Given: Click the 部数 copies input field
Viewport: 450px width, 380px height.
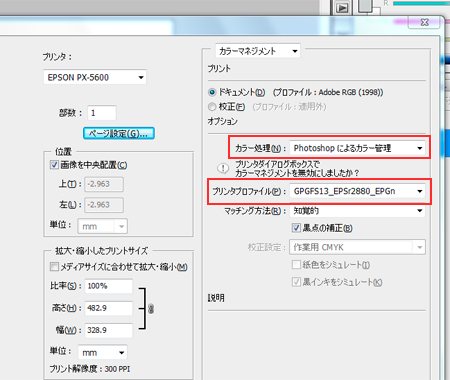Looking at the screenshot, I should coord(102,113).
